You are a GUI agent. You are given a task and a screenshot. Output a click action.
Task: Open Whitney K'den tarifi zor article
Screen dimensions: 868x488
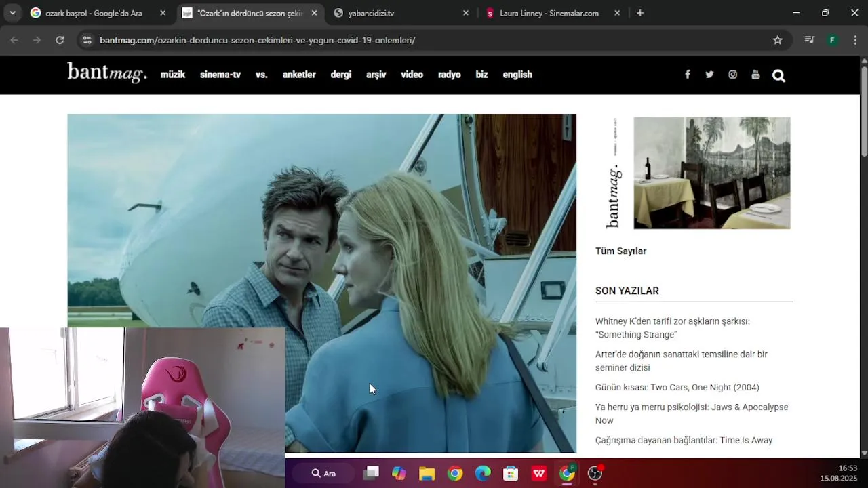pos(673,328)
